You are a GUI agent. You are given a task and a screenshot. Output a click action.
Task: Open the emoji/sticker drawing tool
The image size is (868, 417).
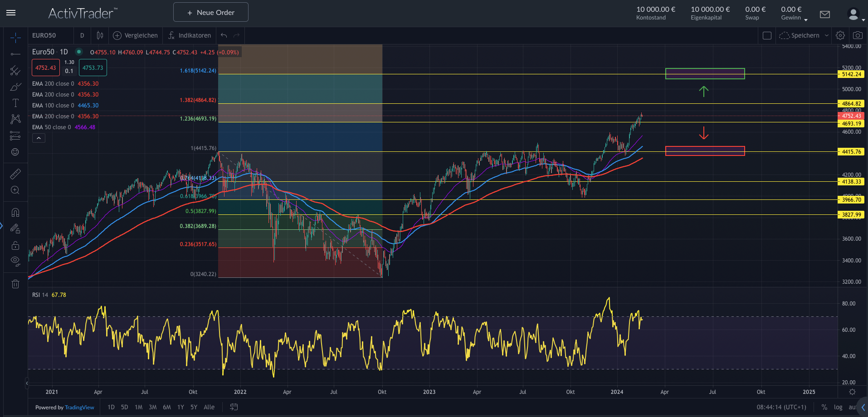pyautogui.click(x=15, y=152)
